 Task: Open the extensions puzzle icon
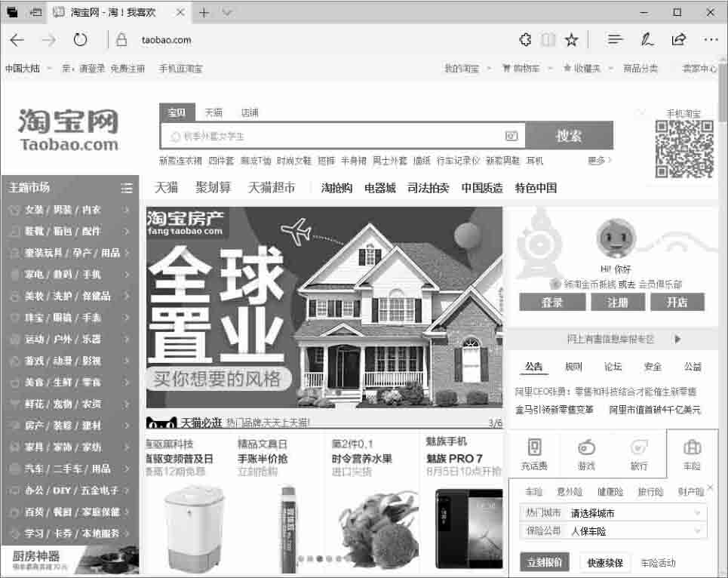pos(525,40)
